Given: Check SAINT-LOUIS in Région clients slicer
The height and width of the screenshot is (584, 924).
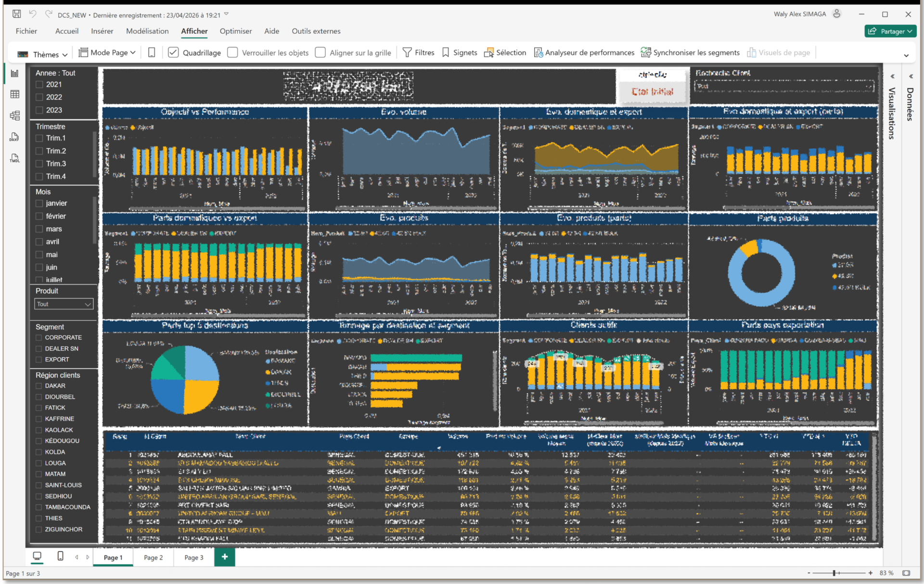Looking at the screenshot, I should point(39,485).
